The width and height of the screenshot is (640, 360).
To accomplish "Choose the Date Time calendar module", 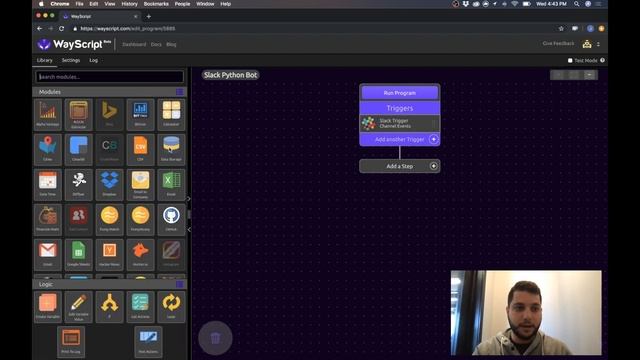I will coord(48,184).
